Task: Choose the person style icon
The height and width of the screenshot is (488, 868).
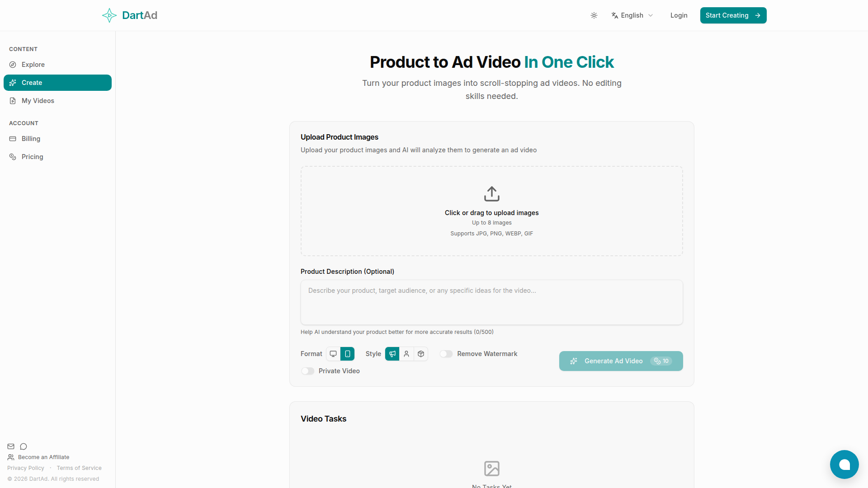Action: pos(406,354)
